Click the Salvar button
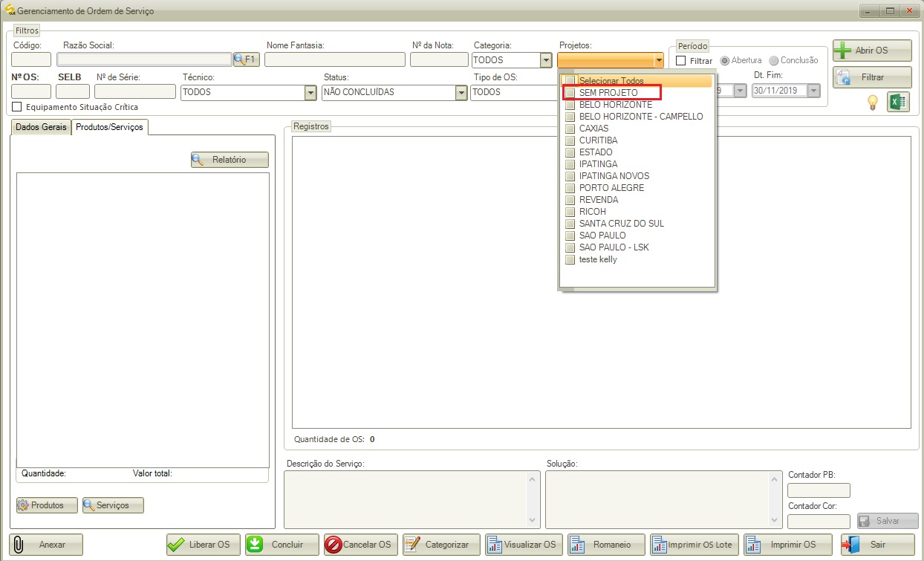This screenshot has width=924, height=561. (888, 521)
